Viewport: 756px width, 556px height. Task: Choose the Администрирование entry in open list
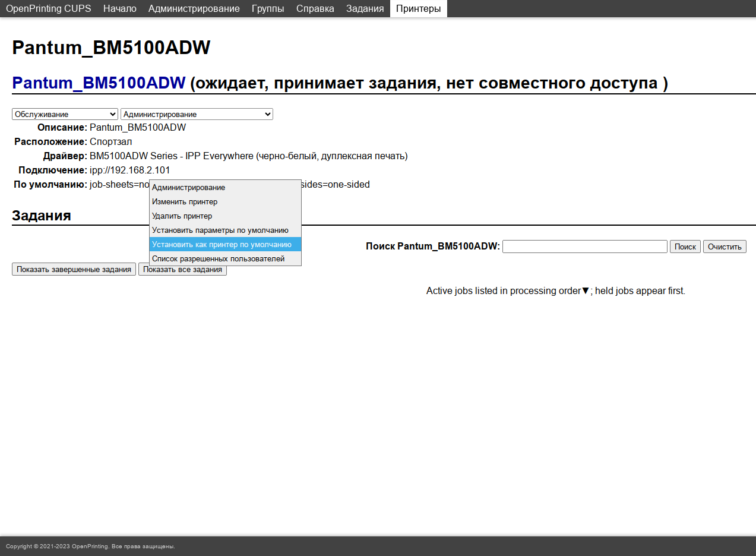tap(188, 188)
